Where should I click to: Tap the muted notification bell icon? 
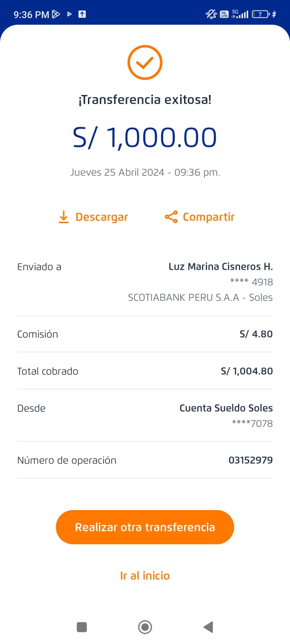pos(211,14)
